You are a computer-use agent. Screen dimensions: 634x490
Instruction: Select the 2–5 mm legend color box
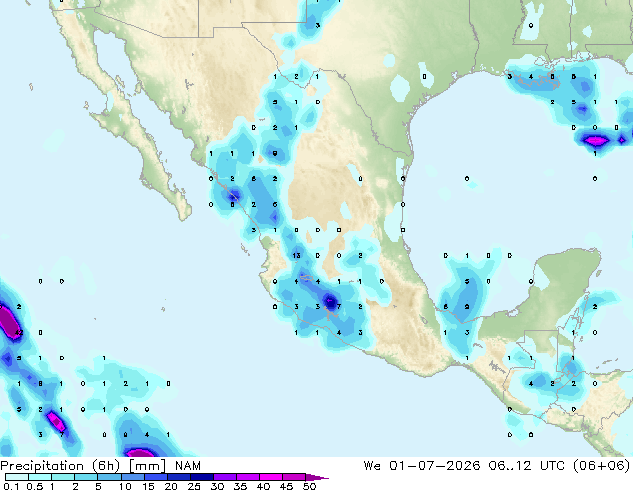click(86, 477)
